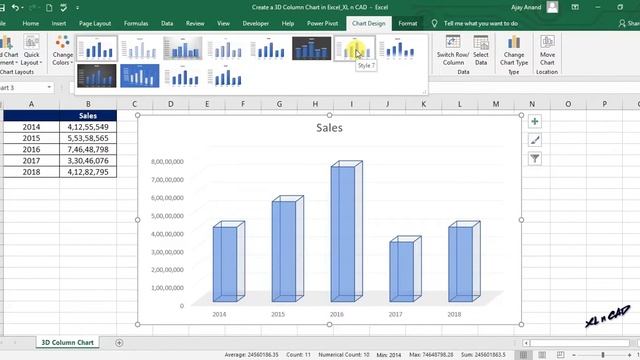The width and height of the screenshot is (640, 360).
Task: Apply the last chart style in first row
Action: 397,48
